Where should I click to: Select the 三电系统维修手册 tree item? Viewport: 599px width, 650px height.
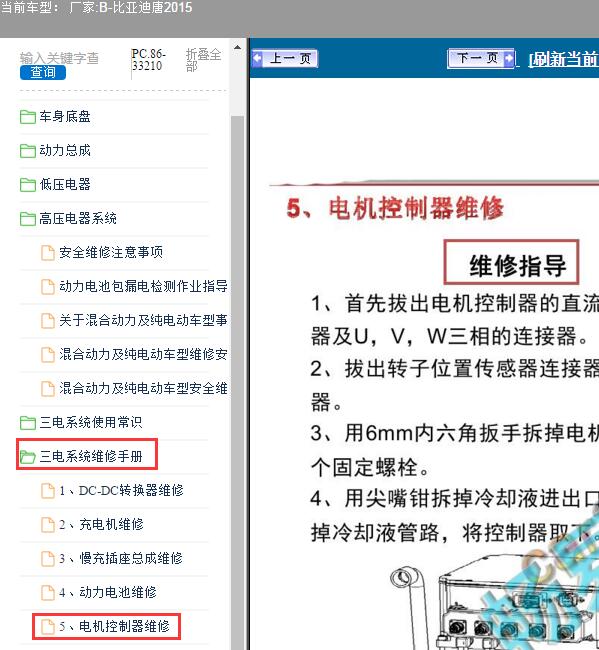pyautogui.click(x=91, y=456)
